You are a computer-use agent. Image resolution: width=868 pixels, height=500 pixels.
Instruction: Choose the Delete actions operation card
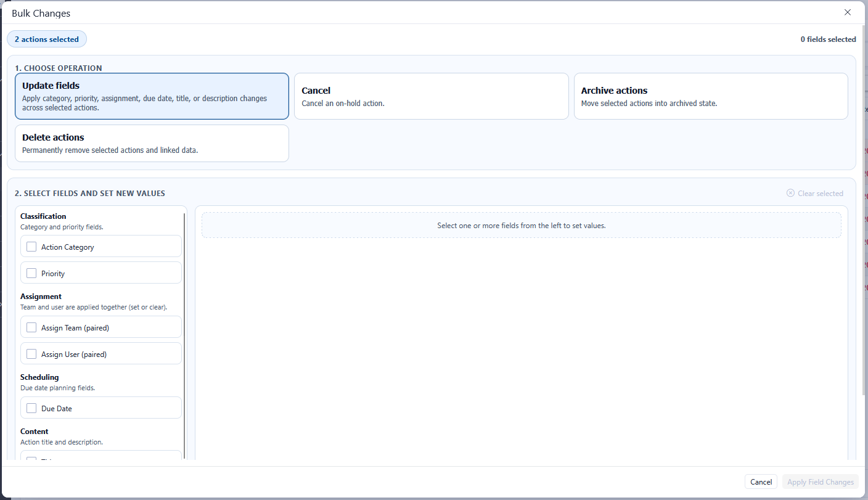tap(152, 143)
